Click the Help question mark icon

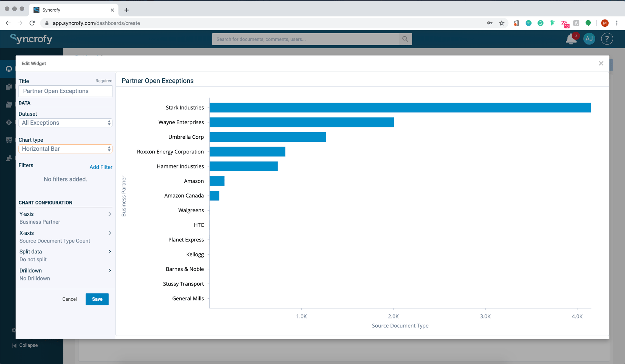(607, 39)
